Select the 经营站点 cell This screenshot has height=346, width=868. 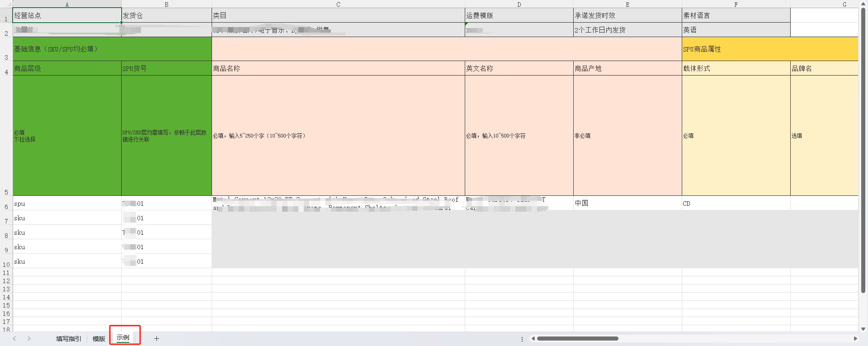coord(67,15)
